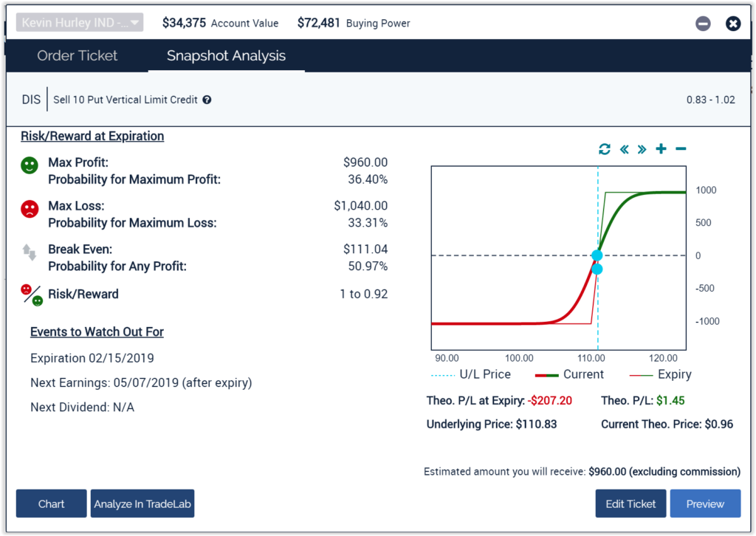756x536 pixels.
Task: Click upper blue marker on P/L curve
Action: pyautogui.click(x=597, y=255)
